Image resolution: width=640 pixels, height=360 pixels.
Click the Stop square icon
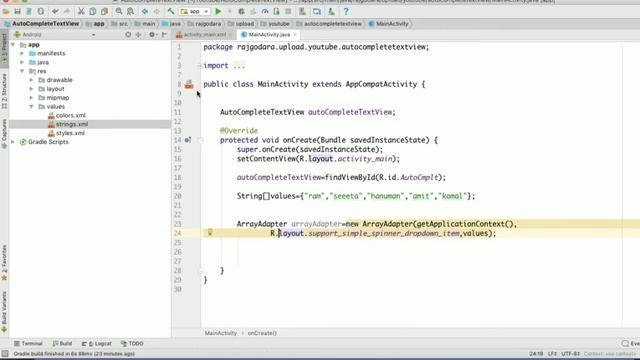288,11
